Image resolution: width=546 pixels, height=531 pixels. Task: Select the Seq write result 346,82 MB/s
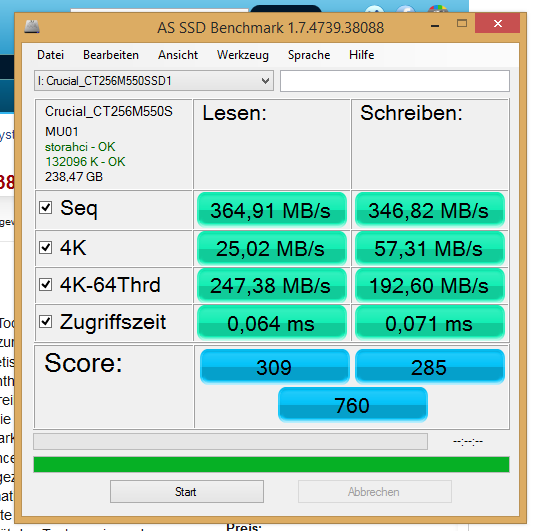coord(430,210)
